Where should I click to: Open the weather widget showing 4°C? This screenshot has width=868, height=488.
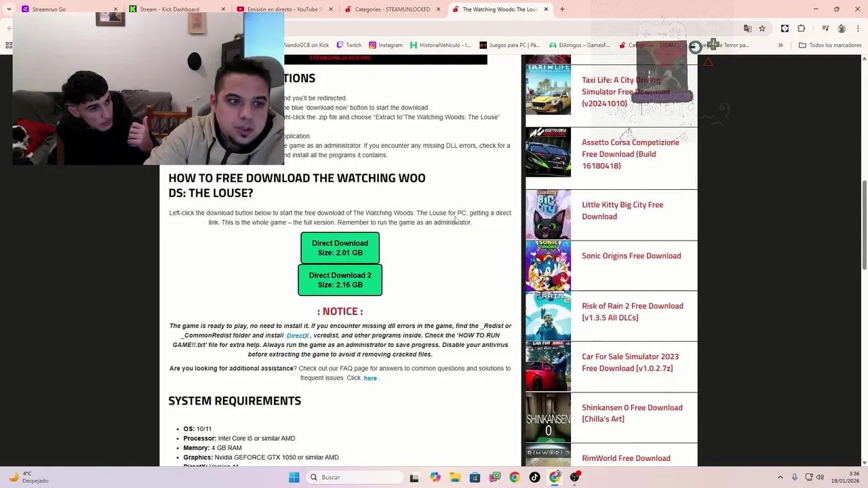tap(27, 477)
